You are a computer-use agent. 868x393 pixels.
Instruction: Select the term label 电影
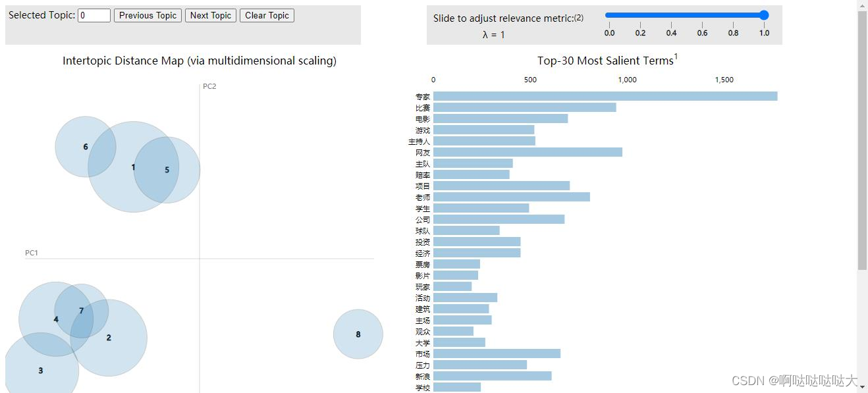point(423,119)
